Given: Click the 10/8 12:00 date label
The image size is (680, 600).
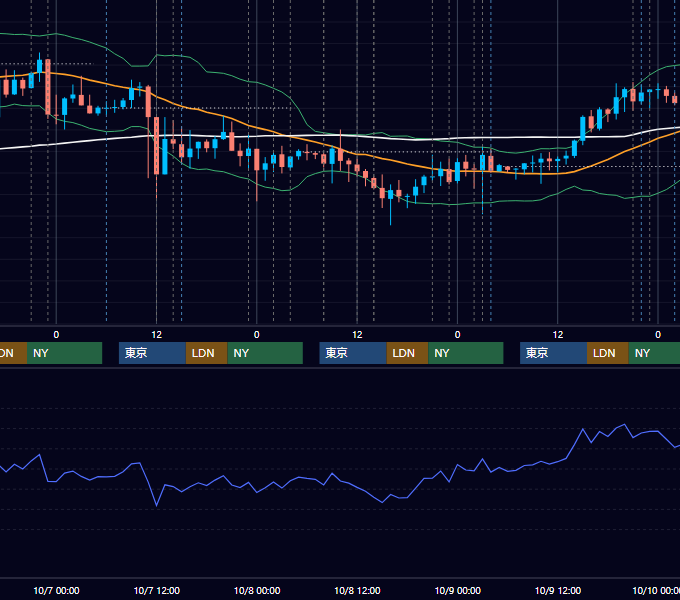Looking at the screenshot, I should [357, 590].
